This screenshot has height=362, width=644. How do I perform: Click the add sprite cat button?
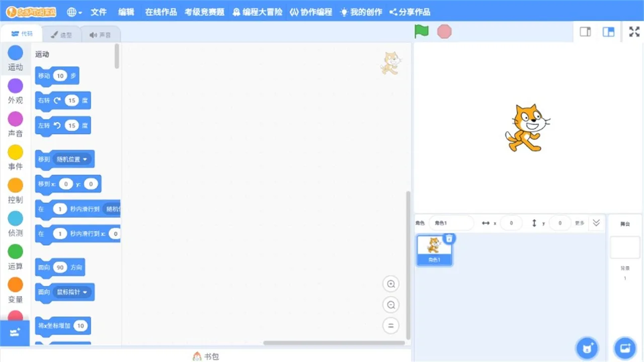[587, 348]
